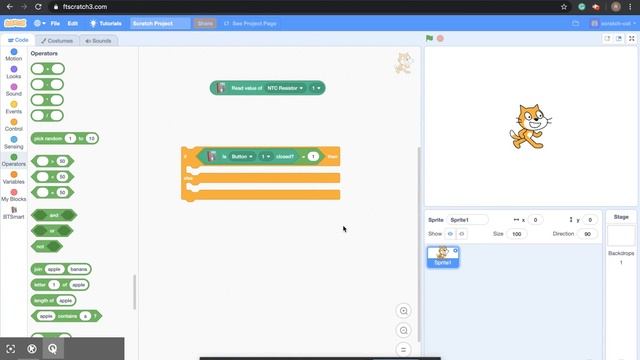
Task: Switch to the Code tab
Action: pos(18,40)
